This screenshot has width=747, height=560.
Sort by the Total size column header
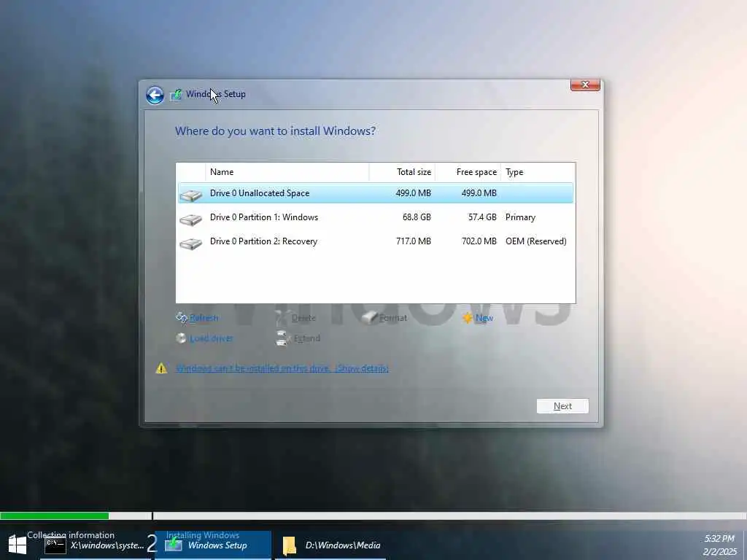pos(402,172)
